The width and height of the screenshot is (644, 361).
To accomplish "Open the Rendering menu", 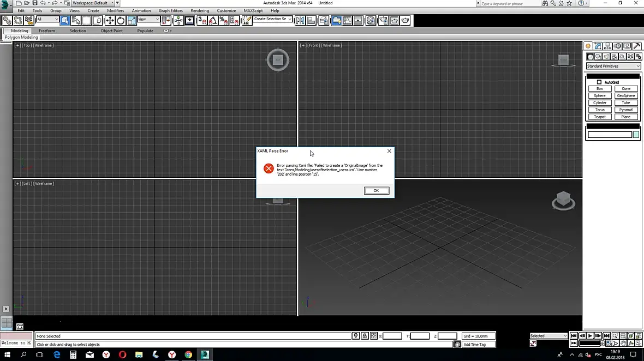I will tap(200, 11).
